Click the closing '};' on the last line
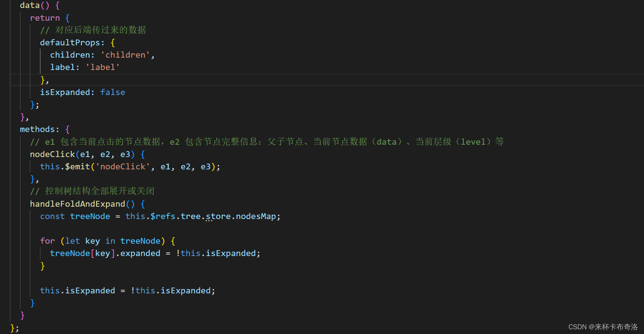The width and height of the screenshot is (644, 334). tap(15, 328)
